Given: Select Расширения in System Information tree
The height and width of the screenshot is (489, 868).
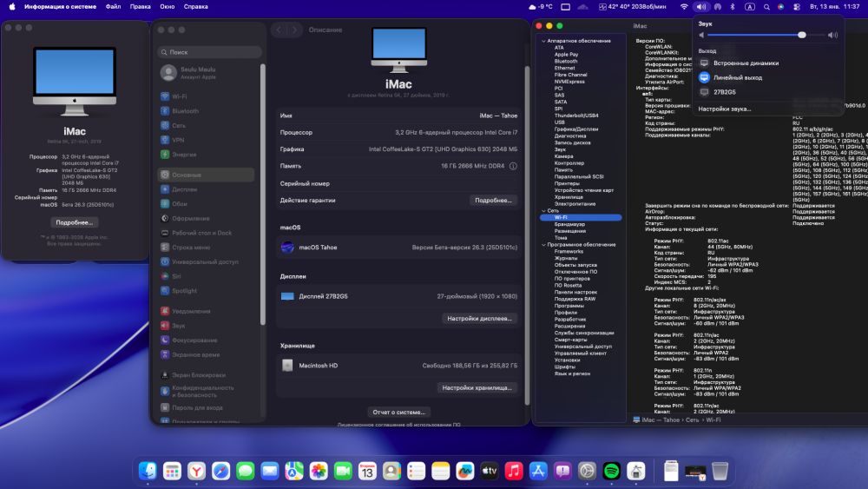Looking at the screenshot, I should tap(569, 327).
